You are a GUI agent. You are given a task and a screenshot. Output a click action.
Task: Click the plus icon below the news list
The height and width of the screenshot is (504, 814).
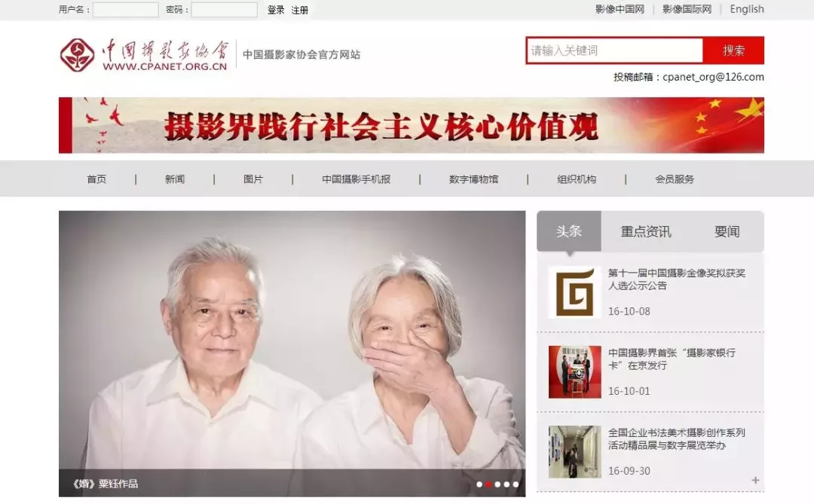(755, 480)
